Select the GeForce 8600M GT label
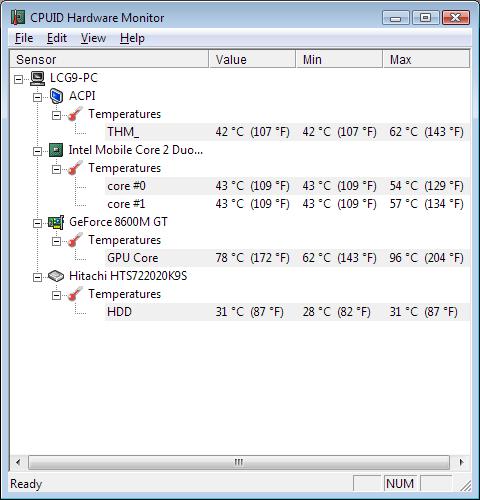Viewport: 480px width, 500px height. click(x=118, y=222)
